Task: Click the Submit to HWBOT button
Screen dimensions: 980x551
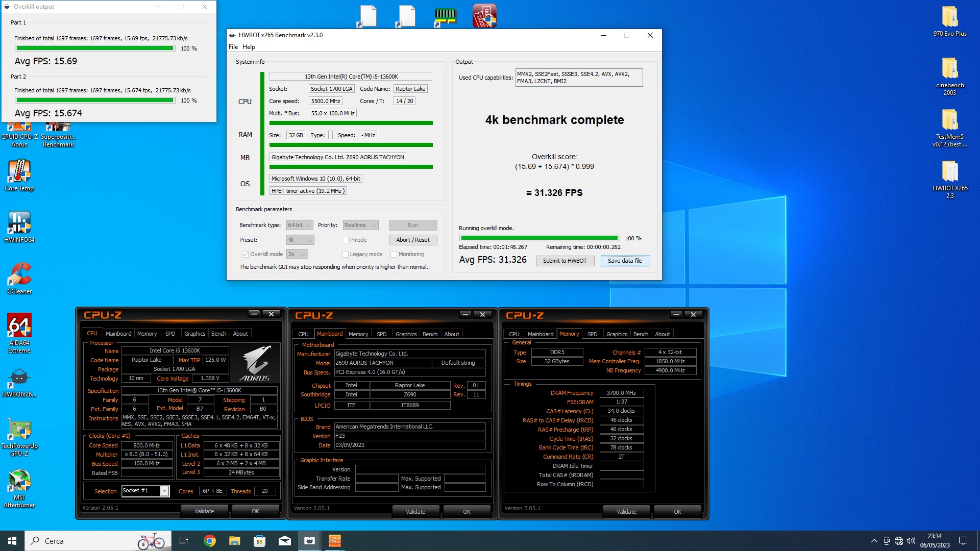Action: point(565,261)
